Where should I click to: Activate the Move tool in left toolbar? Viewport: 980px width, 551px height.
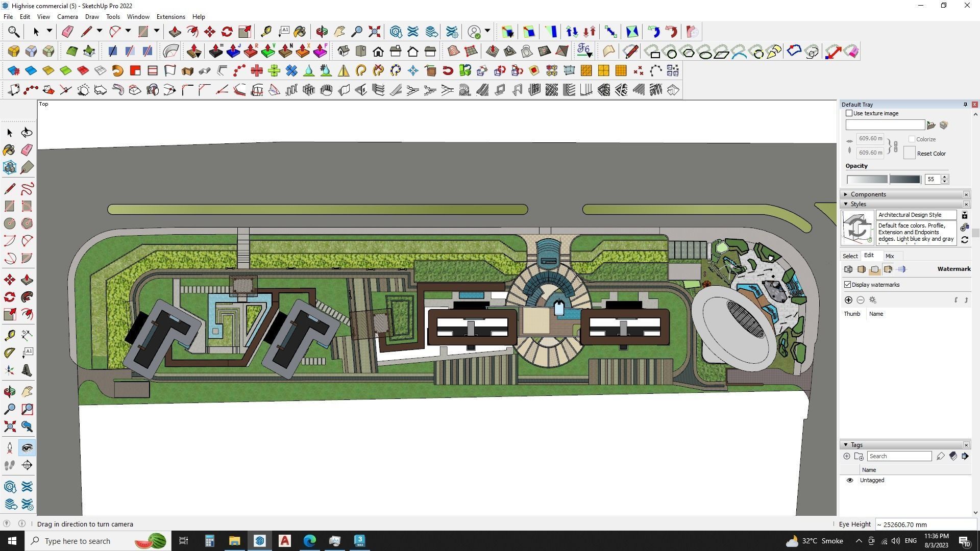click(x=9, y=280)
